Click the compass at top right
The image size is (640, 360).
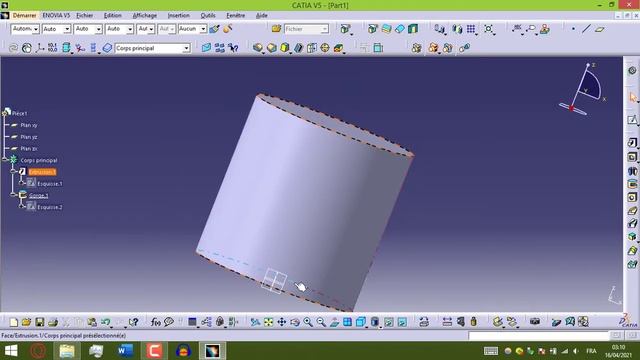[x=583, y=90]
